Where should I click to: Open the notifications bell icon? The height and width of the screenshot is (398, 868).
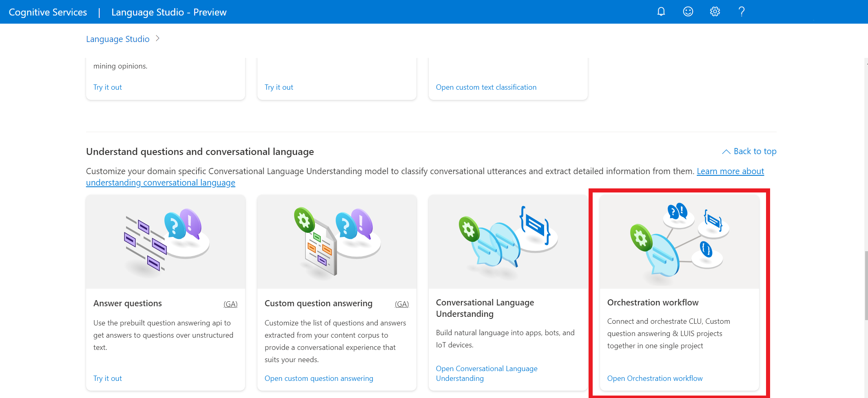point(661,12)
